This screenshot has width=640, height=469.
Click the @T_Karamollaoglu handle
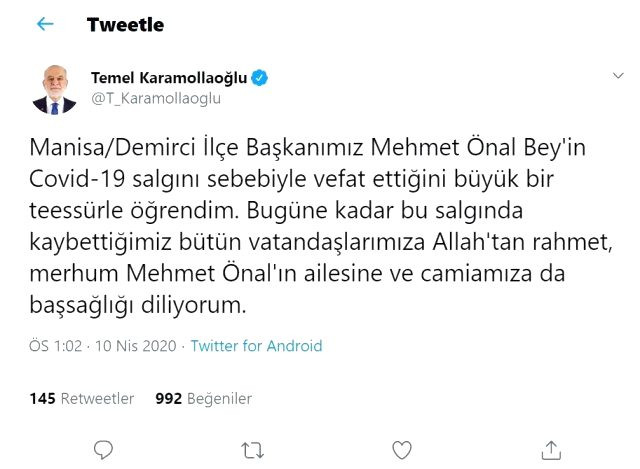(156, 98)
